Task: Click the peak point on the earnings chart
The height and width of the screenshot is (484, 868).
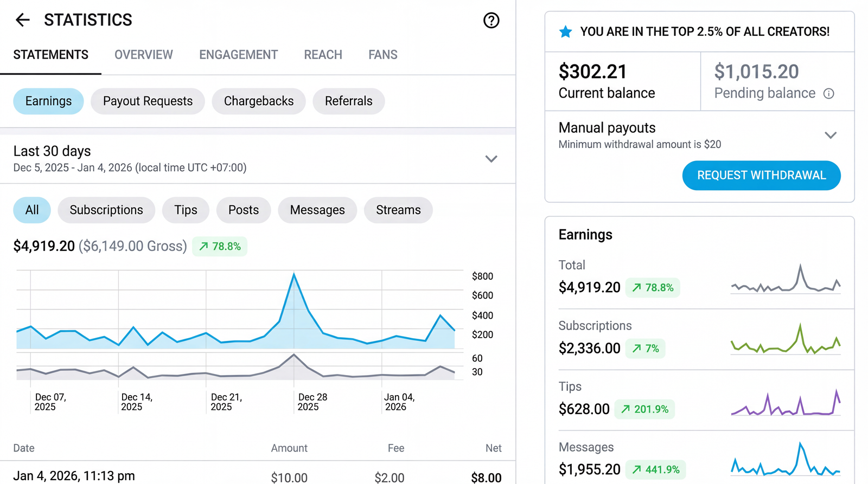Action: pyautogui.click(x=294, y=274)
